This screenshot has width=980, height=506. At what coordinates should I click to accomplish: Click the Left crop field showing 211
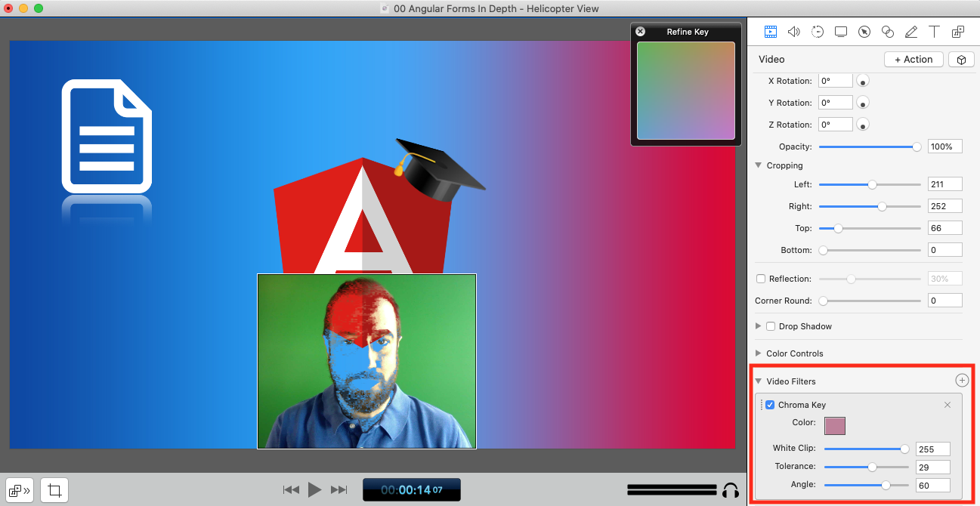pyautogui.click(x=944, y=184)
